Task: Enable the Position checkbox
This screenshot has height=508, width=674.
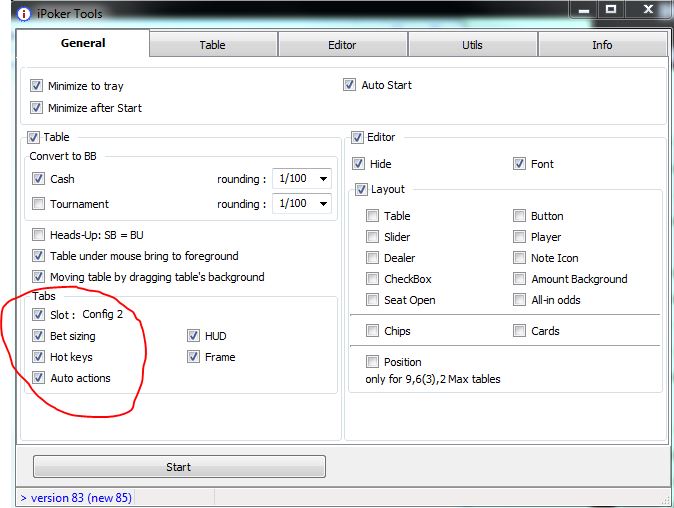Action: click(x=372, y=362)
